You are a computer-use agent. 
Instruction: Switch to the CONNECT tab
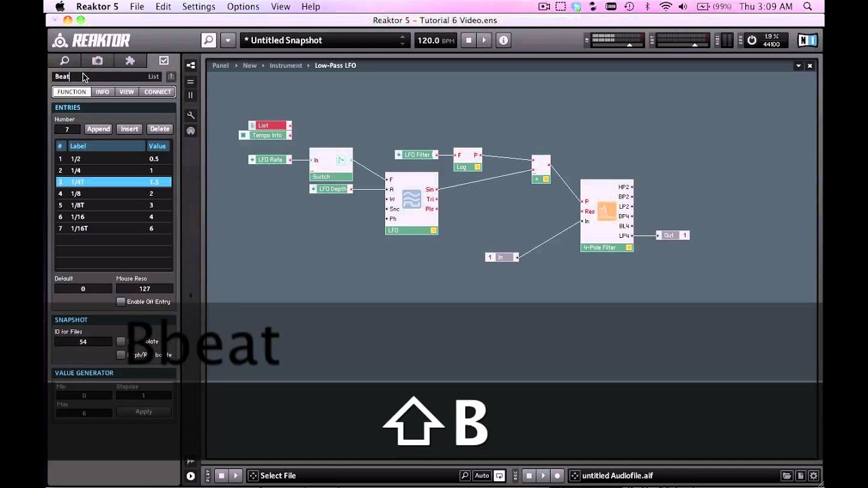[158, 91]
